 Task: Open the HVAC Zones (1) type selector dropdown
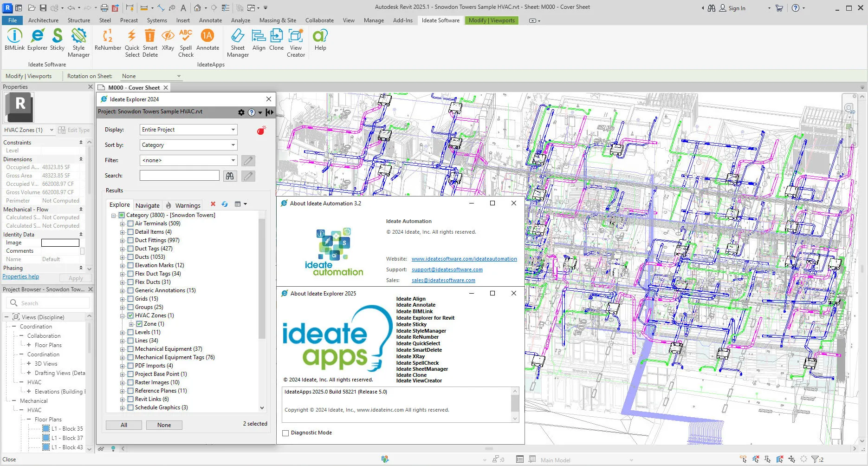(29, 130)
